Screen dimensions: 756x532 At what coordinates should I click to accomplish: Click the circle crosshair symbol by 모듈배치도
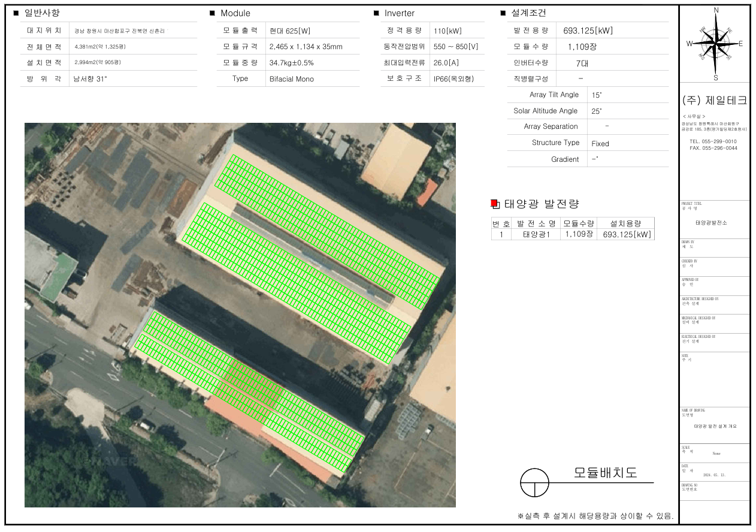click(x=534, y=482)
